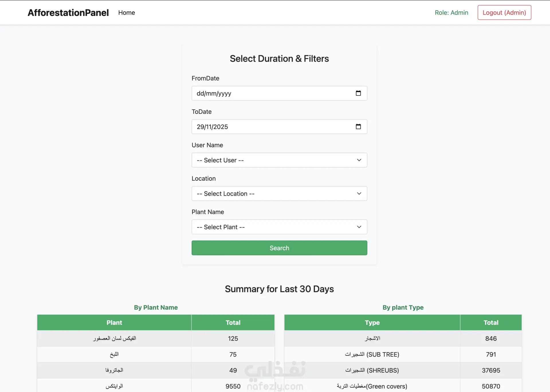Expand the Select Location dropdown
Screen dimensions: 550x392
point(279,194)
